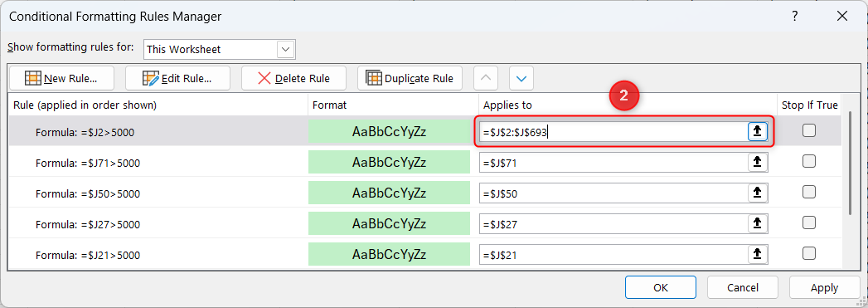Collapse dialog for =$J$21 range
This screenshot has width=868, height=308.
pyautogui.click(x=758, y=255)
